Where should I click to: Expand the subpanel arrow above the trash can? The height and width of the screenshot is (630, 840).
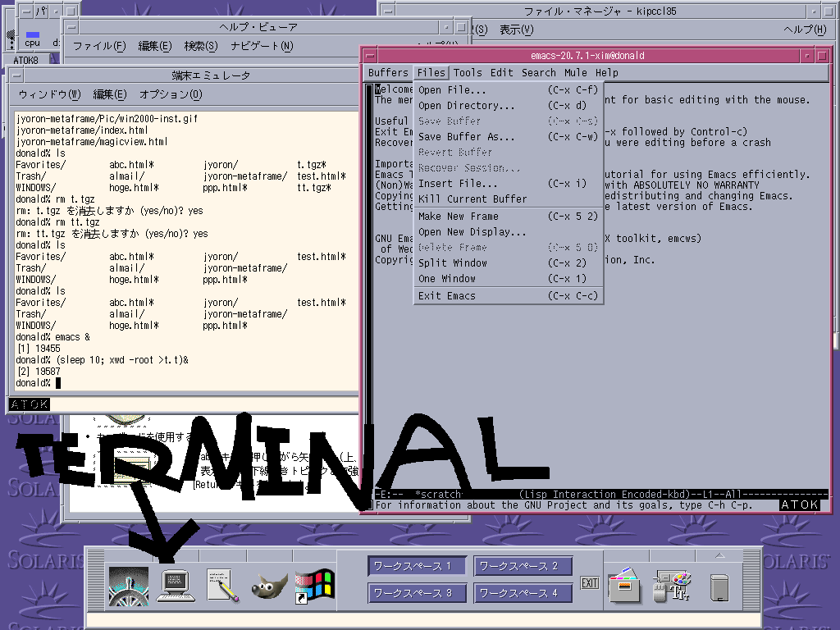click(719, 555)
